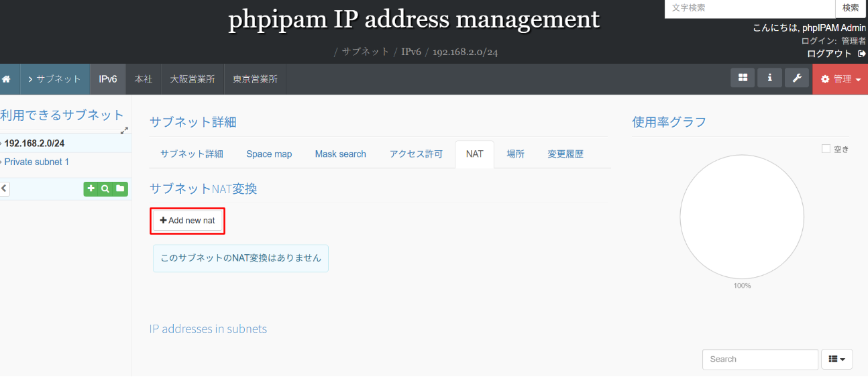This screenshot has width=868, height=377.
Task: Open the 本社 section in navbar
Action: (x=144, y=79)
